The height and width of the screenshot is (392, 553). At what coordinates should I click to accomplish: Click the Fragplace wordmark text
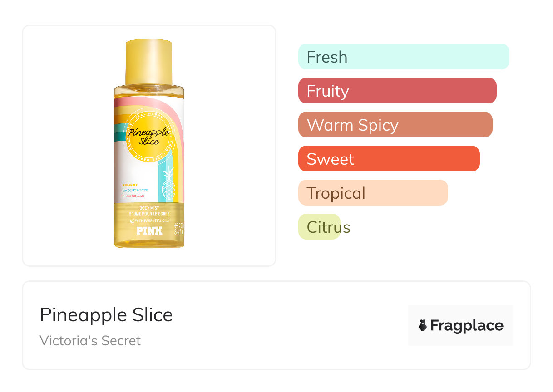pos(467,325)
